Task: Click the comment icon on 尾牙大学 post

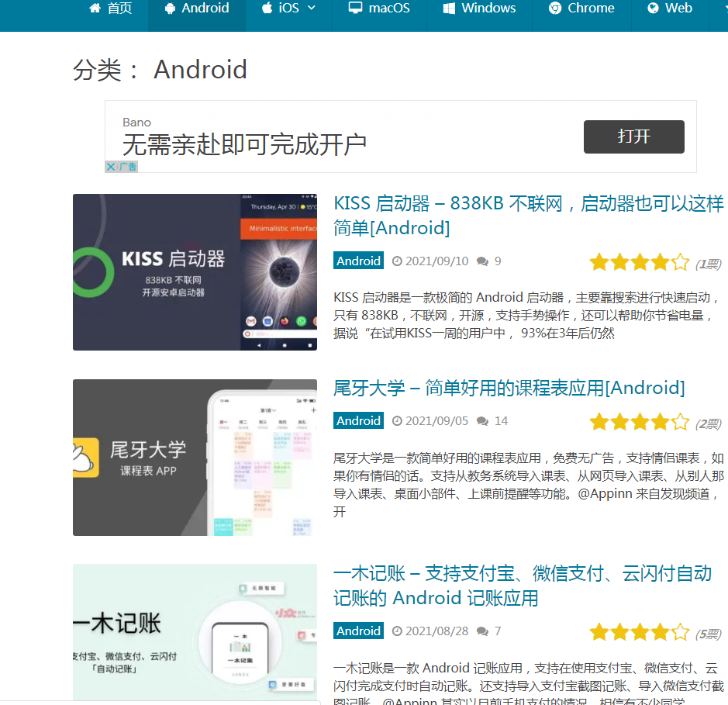Action: (x=482, y=421)
